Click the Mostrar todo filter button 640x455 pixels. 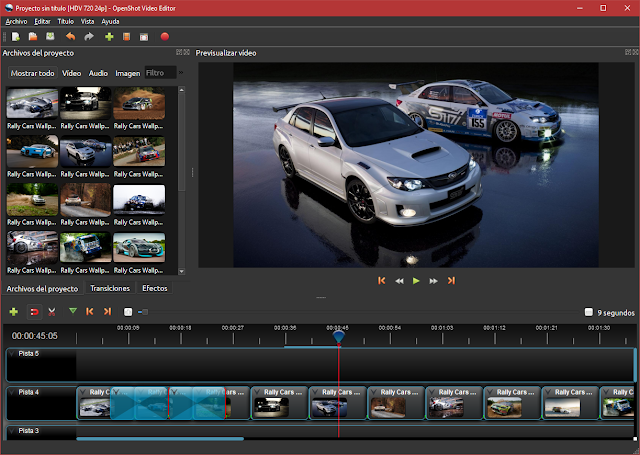(x=32, y=73)
